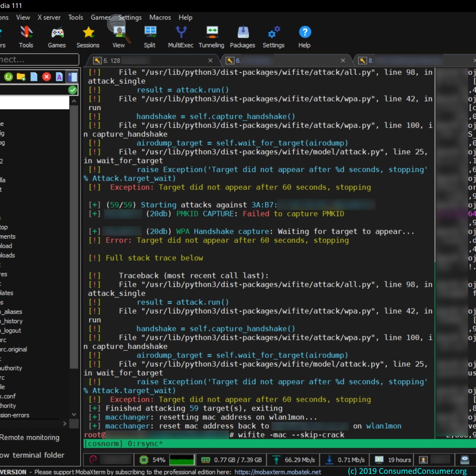Refresh the SFTP file browser
The height and width of the screenshot is (476, 476).
coord(8,77)
